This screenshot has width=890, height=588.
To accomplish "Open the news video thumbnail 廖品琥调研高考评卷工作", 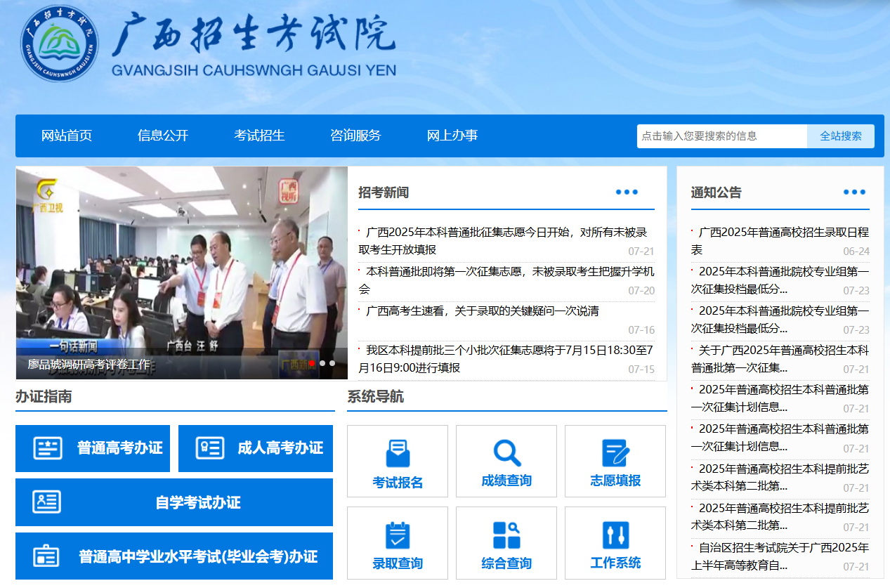I will (x=182, y=273).
